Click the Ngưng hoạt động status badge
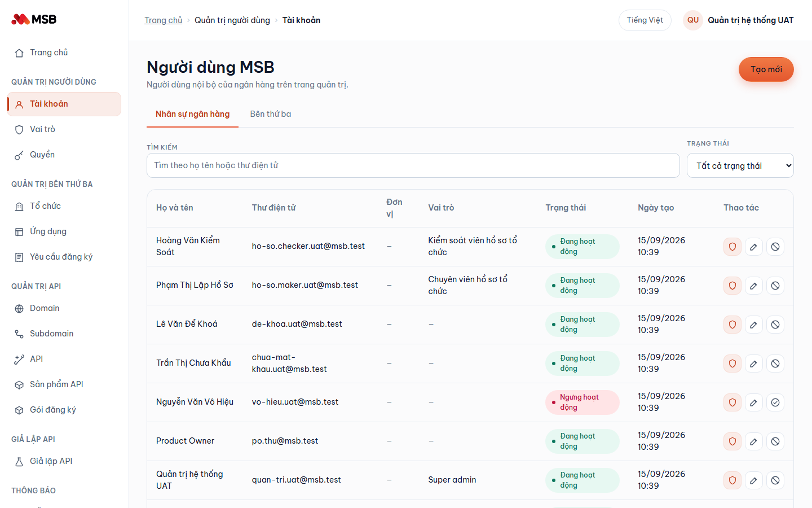Viewport: 812px width, 508px height. pos(582,402)
